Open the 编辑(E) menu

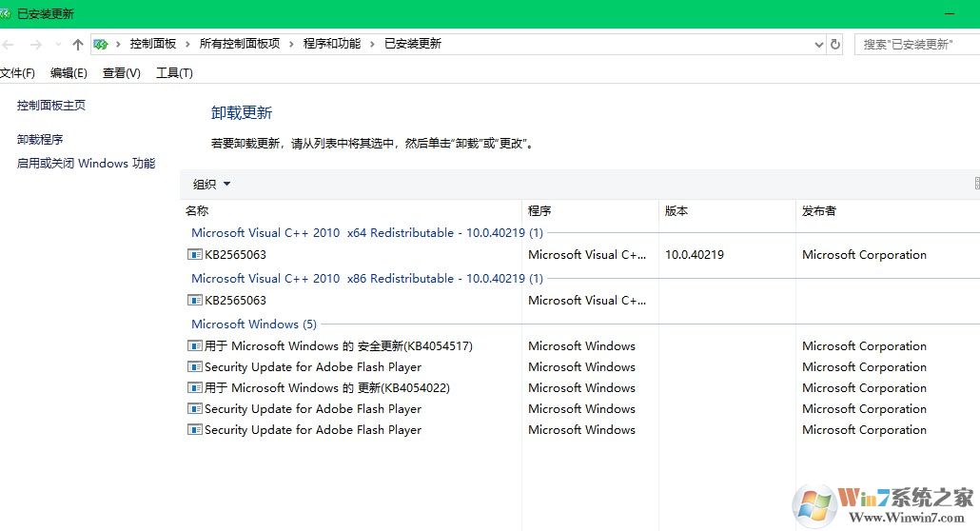[69, 73]
